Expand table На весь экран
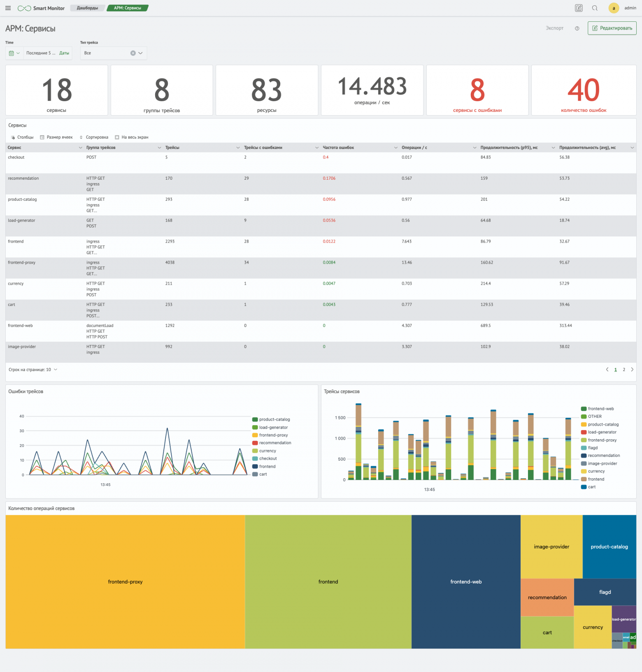Screen dimensions: 642x672 click(x=132, y=137)
